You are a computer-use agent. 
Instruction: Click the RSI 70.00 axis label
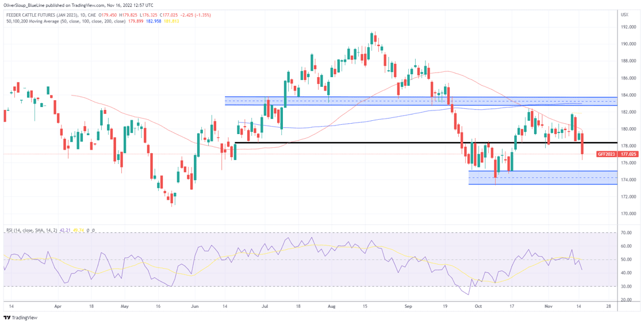pos(626,232)
